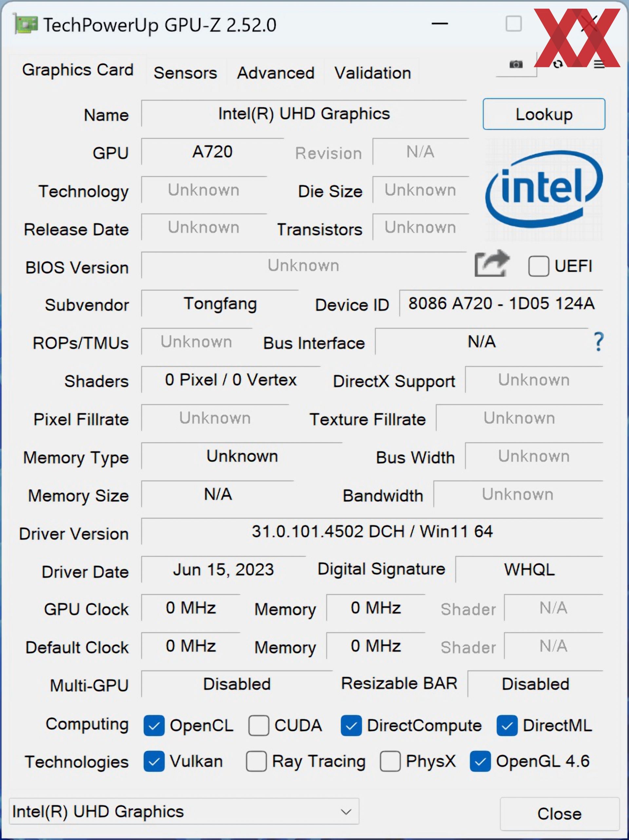This screenshot has height=840, width=629.
Task: Click the Driver Version field
Action: click(x=372, y=531)
